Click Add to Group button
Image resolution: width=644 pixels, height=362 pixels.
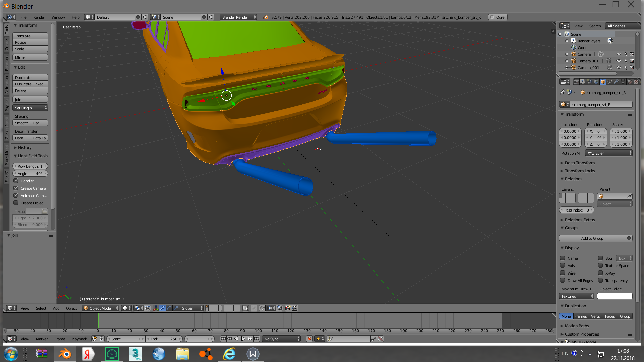pyautogui.click(x=592, y=238)
